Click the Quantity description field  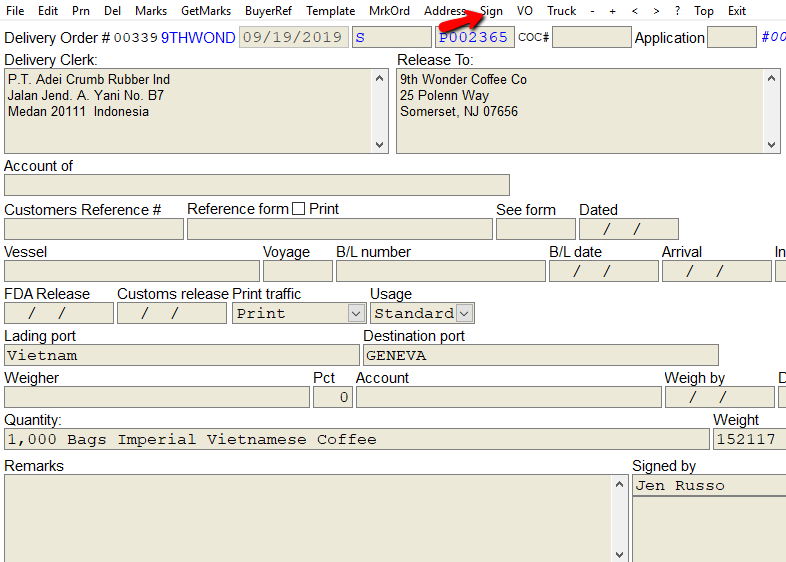(x=357, y=439)
